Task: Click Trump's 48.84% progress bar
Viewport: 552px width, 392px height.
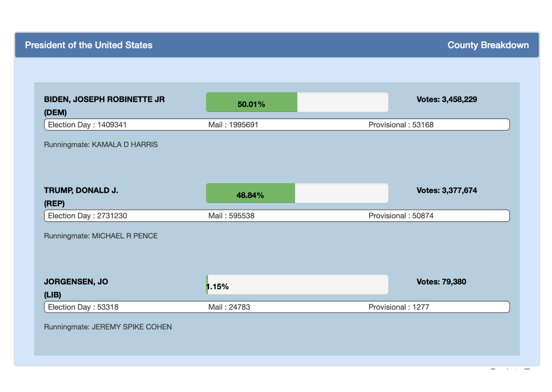Action: [x=297, y=193]
